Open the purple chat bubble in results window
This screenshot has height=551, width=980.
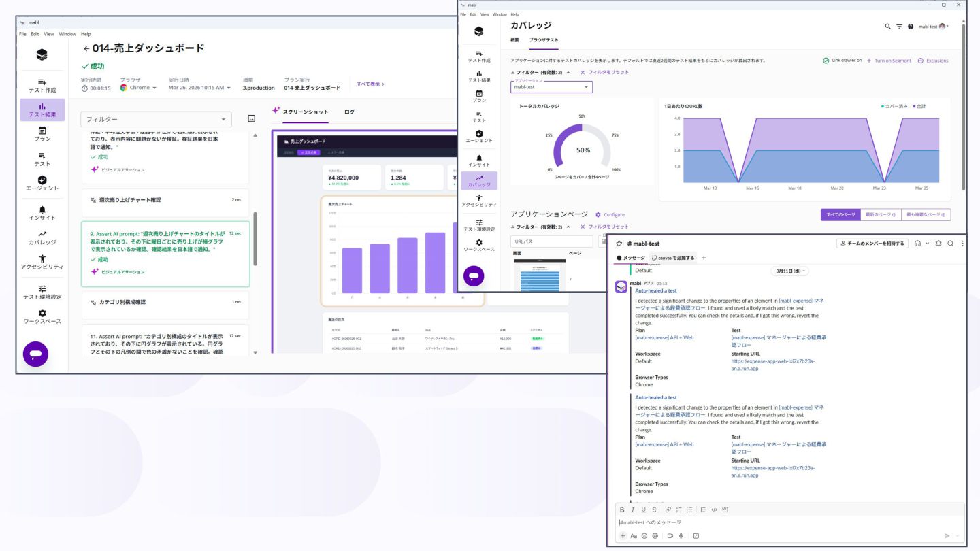35,354
